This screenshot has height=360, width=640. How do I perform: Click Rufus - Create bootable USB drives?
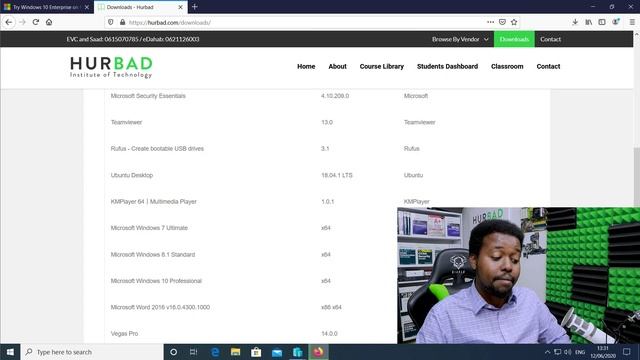[157, 149]
